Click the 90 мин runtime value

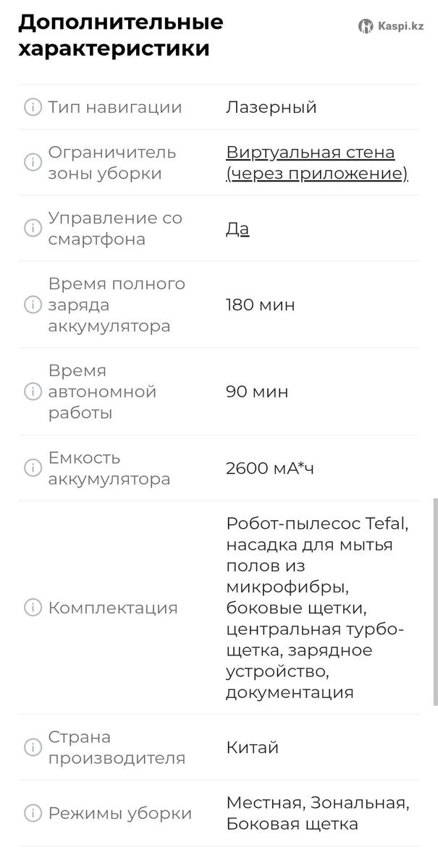[x=256, y=391]
